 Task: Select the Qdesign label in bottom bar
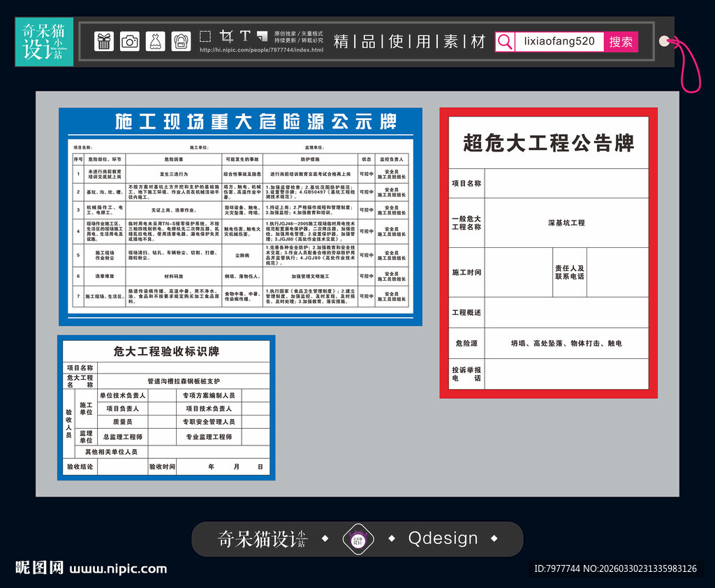[443, 538]
